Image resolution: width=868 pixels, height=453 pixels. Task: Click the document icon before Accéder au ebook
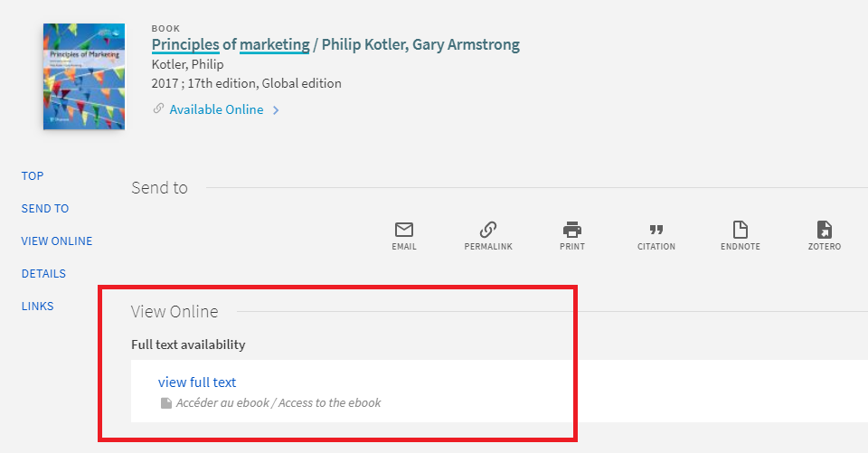tap(166, 403)
